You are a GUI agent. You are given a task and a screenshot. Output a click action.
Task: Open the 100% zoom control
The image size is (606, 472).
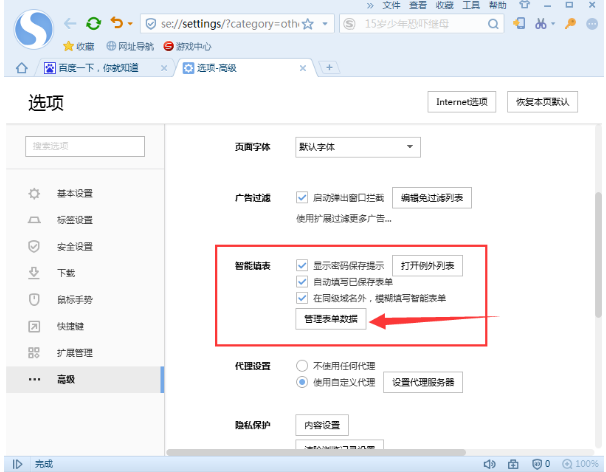580,464
